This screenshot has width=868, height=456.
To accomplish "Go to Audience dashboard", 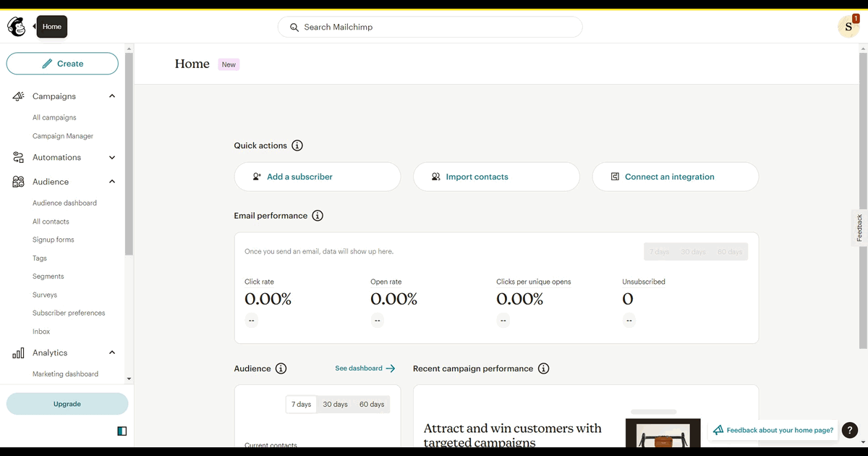I will [64, 203].
